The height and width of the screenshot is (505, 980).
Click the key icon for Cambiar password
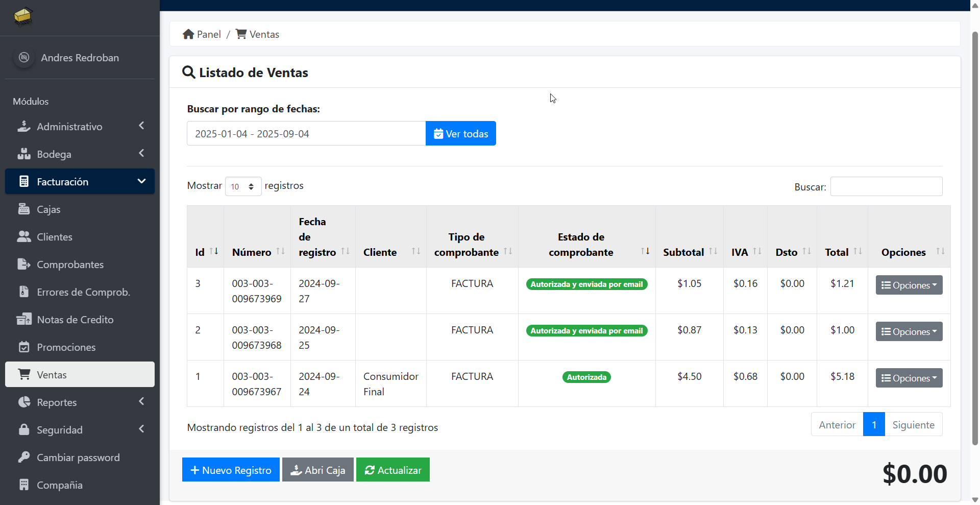coord(23,458)
